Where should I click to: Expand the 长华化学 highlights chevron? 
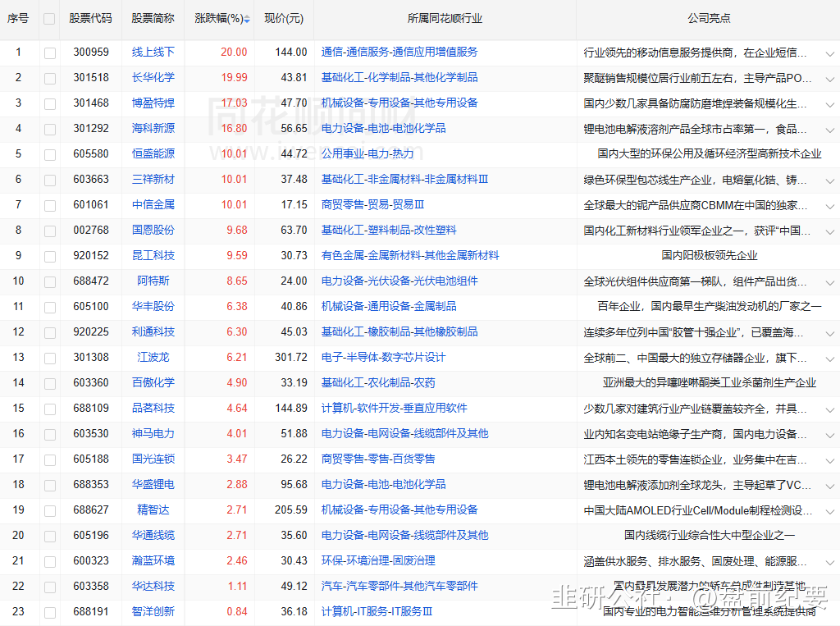(829, 78)
